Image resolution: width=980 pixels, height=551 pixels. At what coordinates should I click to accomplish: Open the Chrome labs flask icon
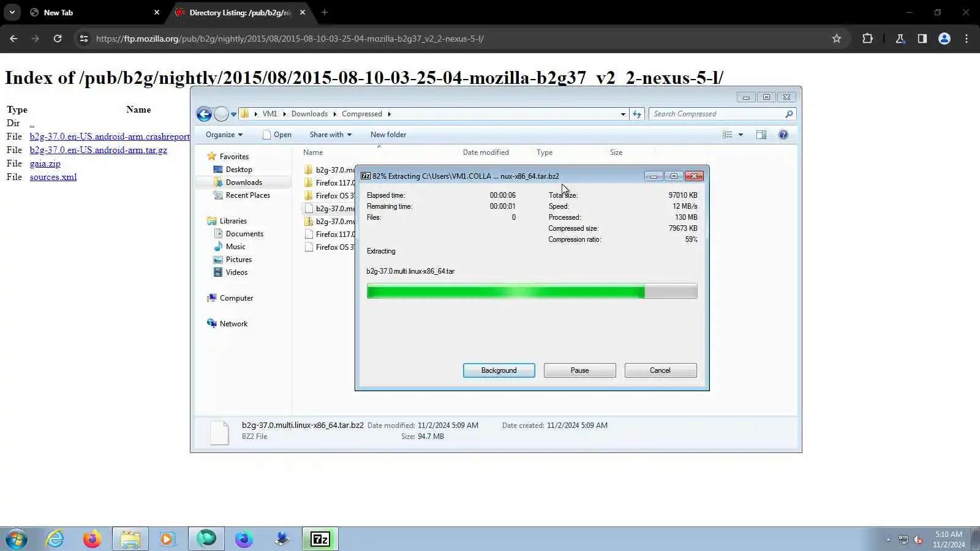tap(900, 39)
